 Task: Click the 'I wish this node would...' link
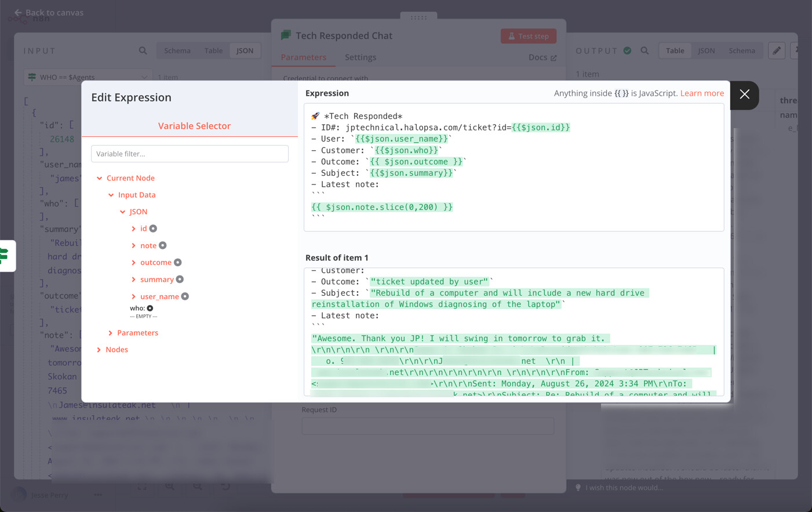pyautogui.click(x=624, y=488)
